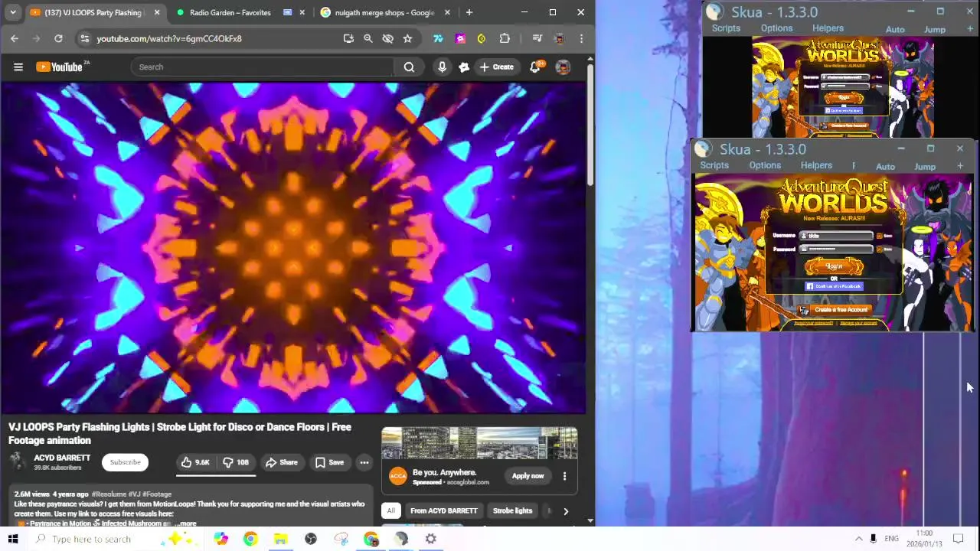The image size is (980, 551).
Task: Click the YouTube Create button
Action: tap(497, 67)
